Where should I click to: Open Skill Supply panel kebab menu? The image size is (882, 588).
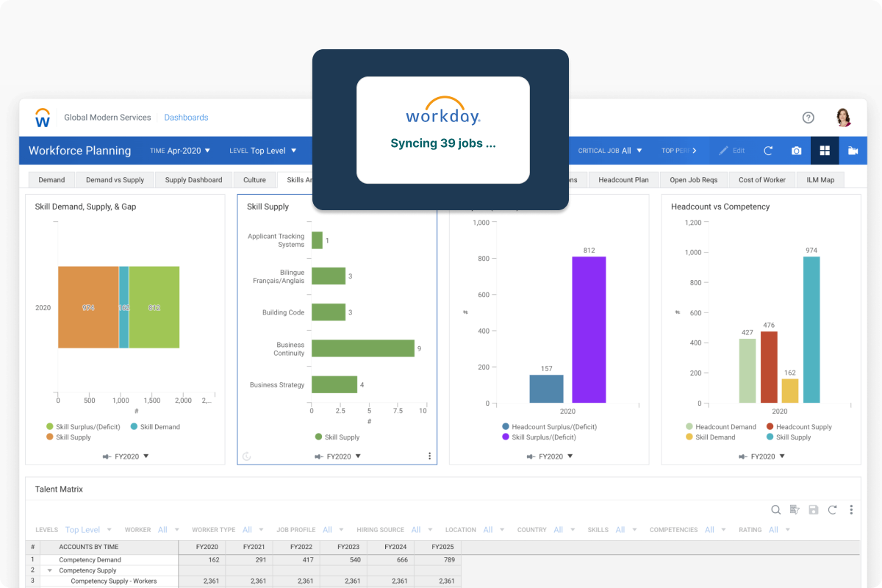pyautogui.click(x=430, y=456)
